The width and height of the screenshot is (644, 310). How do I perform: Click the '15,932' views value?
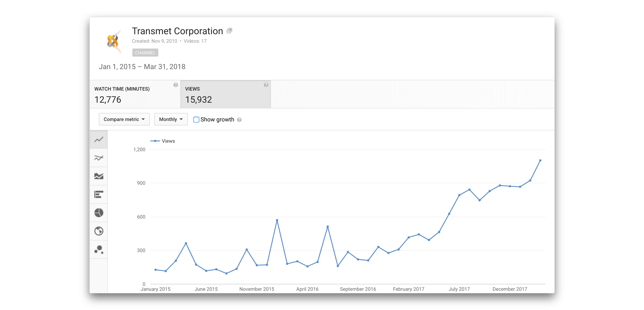pos(199,100)
